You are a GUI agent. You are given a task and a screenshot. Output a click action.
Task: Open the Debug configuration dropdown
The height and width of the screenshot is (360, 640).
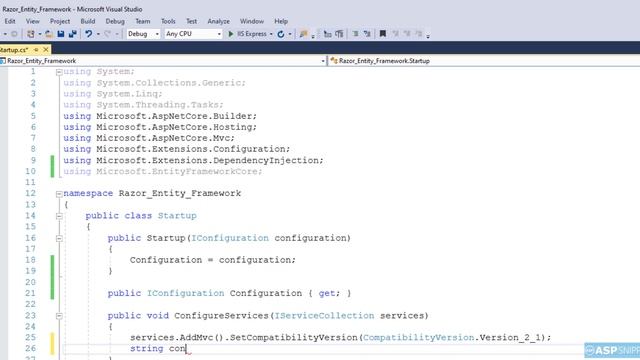[143, 34]
